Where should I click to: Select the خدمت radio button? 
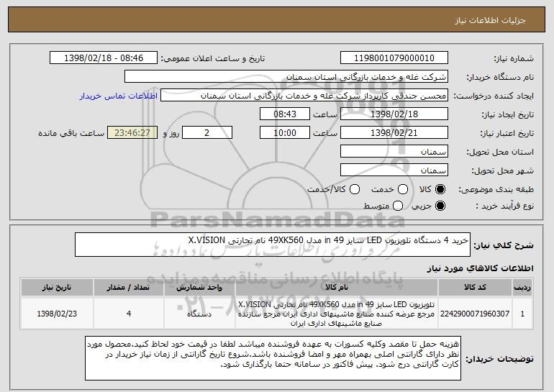(x=403, y=190)
